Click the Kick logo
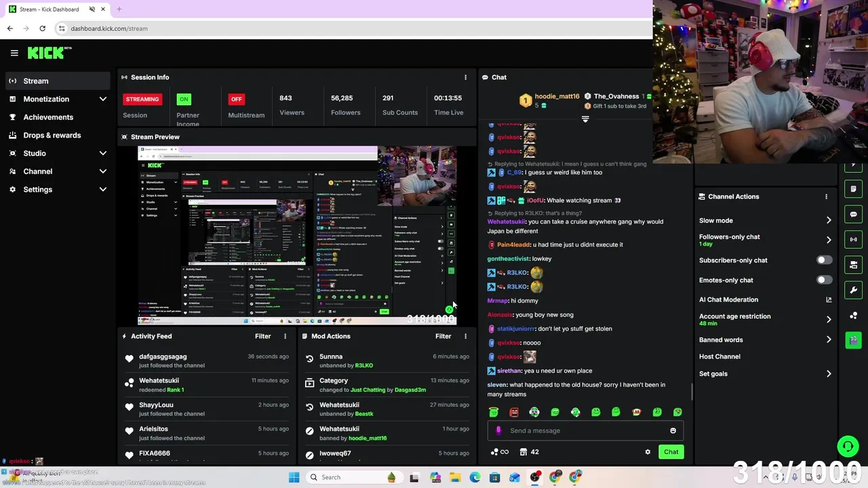 pyautogui.click(x=50, y=53)
